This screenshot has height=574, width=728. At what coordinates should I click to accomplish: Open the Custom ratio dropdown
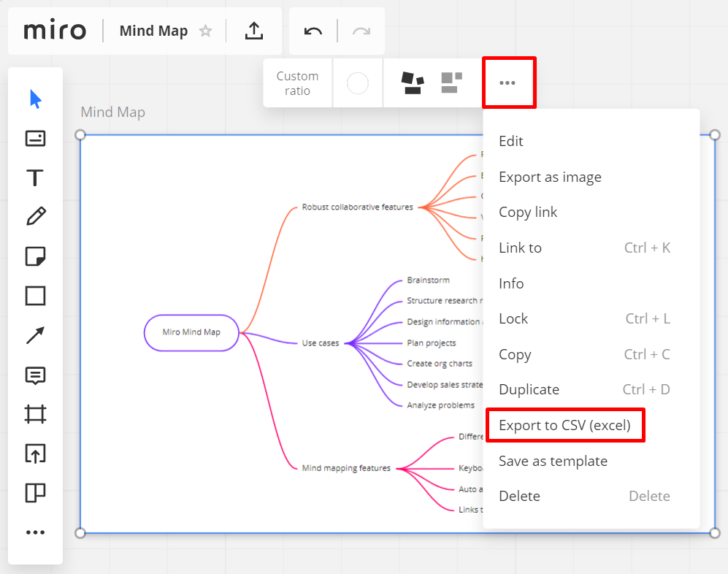297,83
